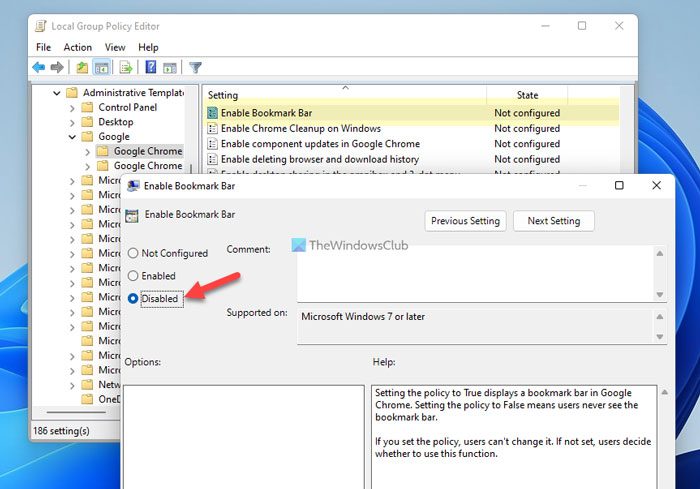The width and height of the screenshot is (700, 489).
Task: Click the Enable deleting browser history policy icon
Action: pos(212,159)
